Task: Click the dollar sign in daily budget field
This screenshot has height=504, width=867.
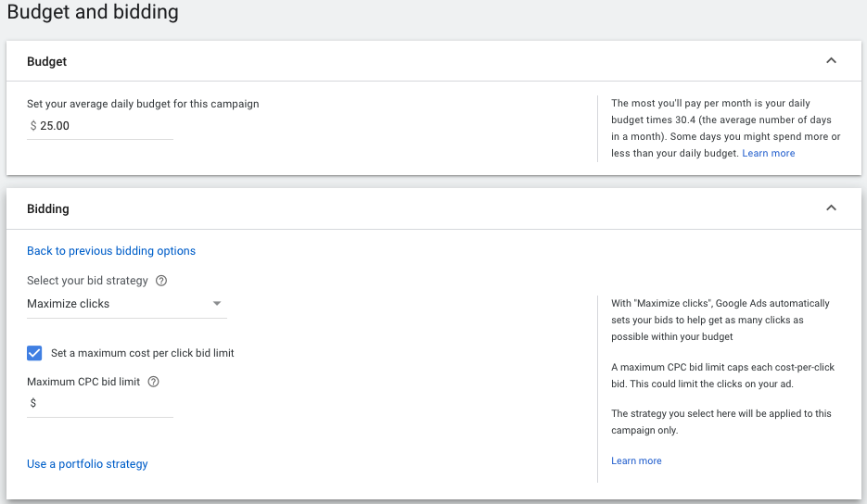Action: coord(33,126)
